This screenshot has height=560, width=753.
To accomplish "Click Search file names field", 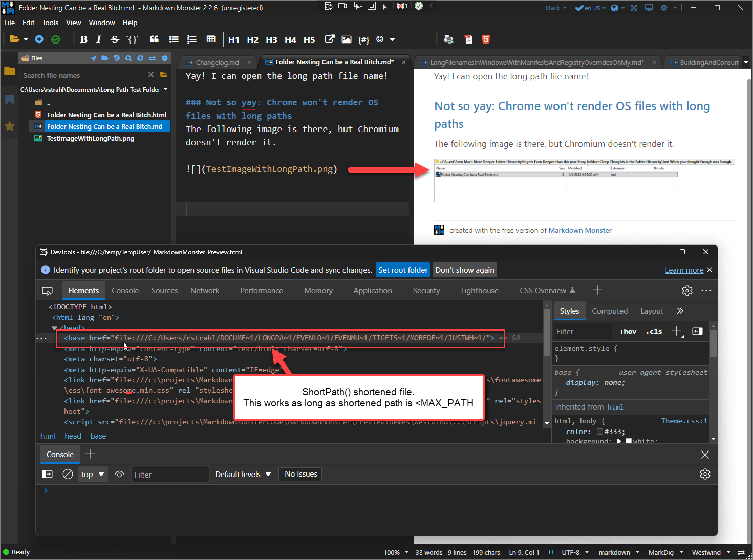I will click(84, 75).
